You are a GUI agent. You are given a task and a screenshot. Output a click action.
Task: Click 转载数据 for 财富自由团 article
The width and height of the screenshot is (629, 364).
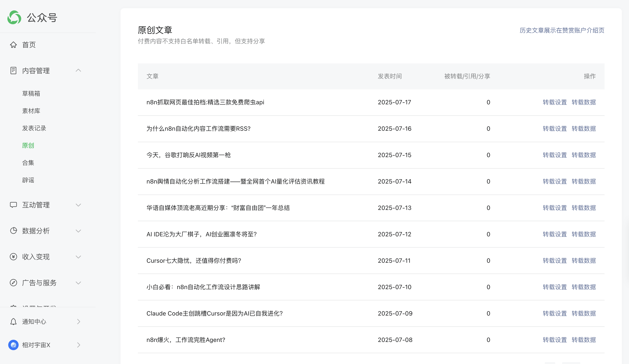click(584, 208)
